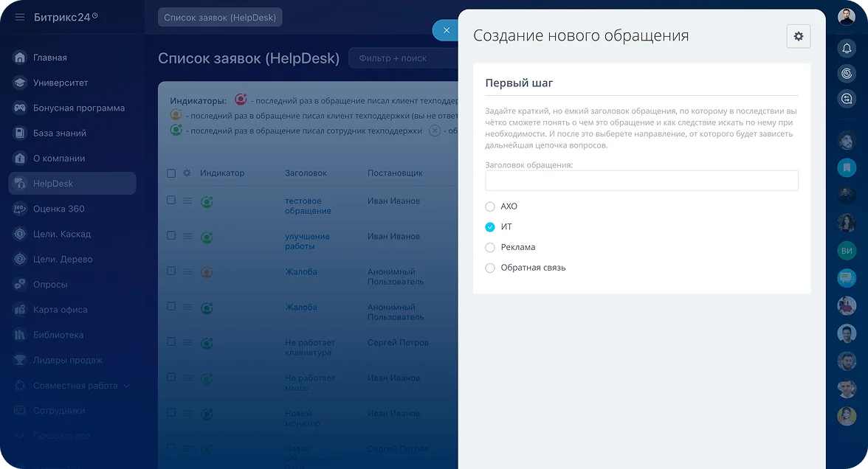Image resolution: width=868 pixels, height=469 pixels.
Task: Click the О компании info icon
Action: (x=20, y=158)
